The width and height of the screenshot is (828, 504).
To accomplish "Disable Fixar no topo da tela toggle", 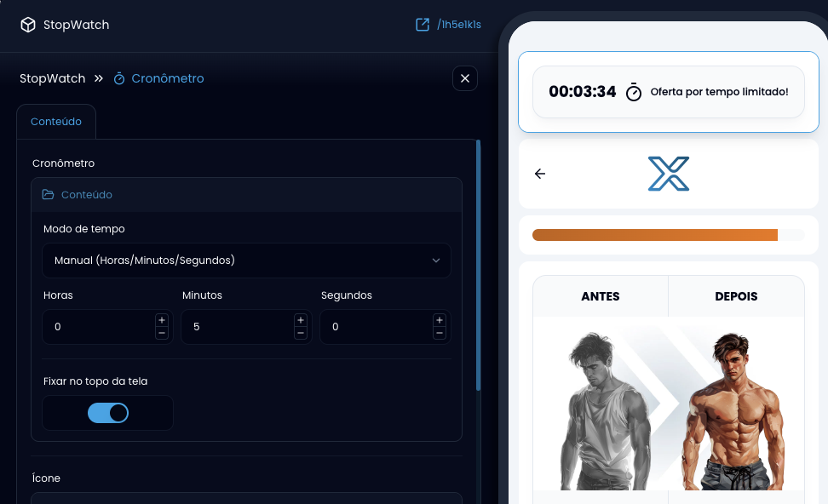I will (x=108, y=413).
